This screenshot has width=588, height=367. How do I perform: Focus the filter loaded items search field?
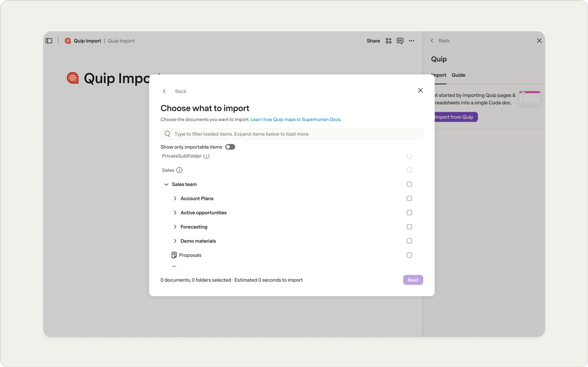pyautogui.click(x=292, y=134)
